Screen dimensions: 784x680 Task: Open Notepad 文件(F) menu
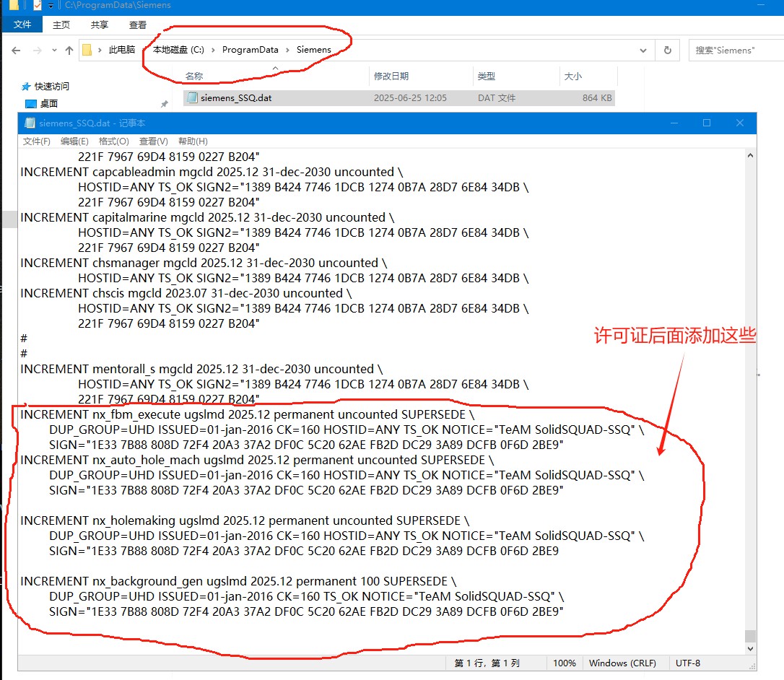click(x=37, y=141)
